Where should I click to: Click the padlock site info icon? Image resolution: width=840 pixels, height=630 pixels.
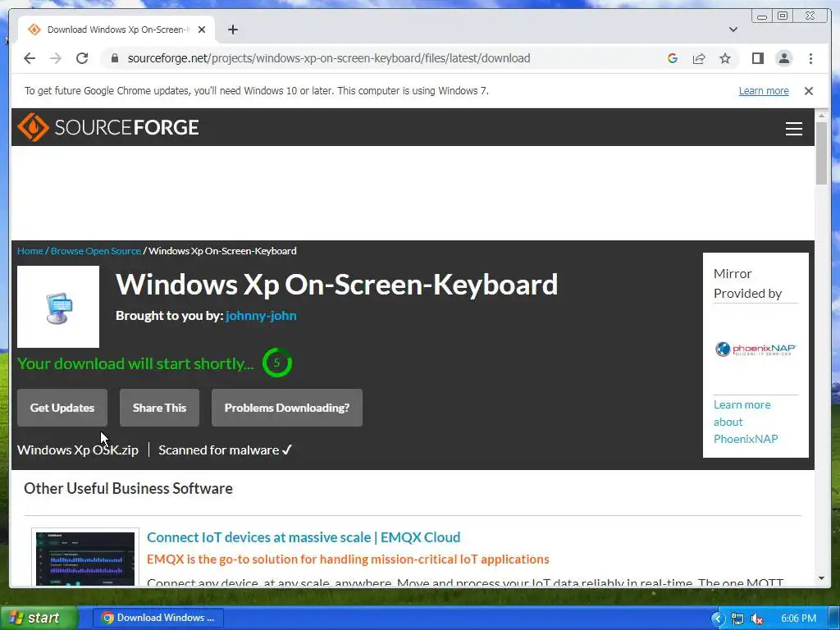[x=114, y=58]
